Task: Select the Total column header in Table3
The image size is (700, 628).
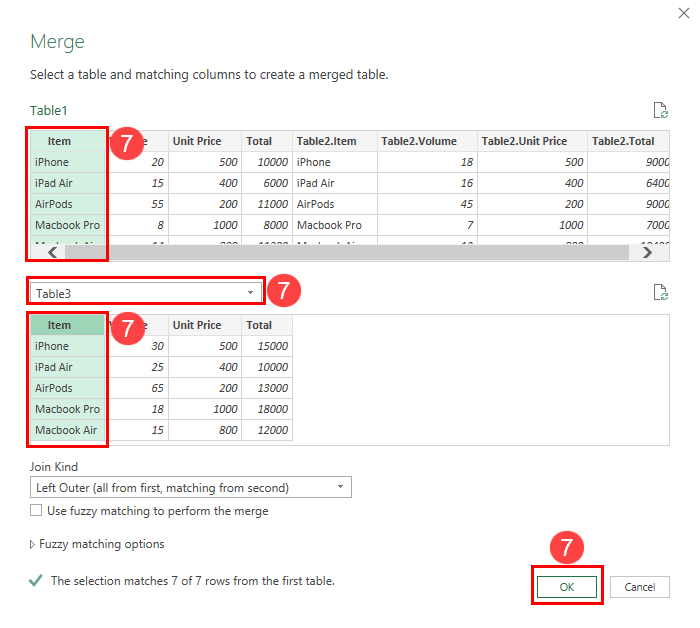Action: coord(267,325)
